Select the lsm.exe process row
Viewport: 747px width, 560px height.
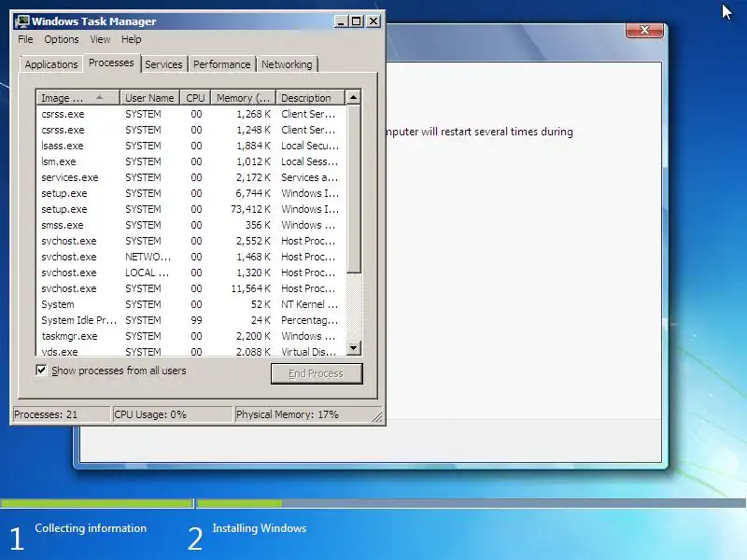click(190, 161)
